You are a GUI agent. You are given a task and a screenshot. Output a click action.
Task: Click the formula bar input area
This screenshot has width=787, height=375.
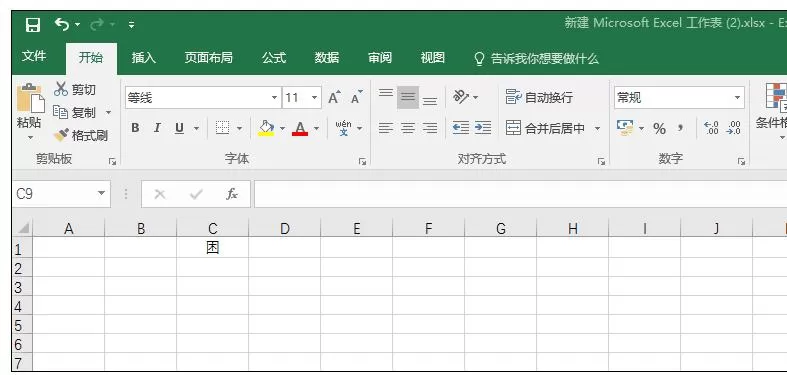520,194
